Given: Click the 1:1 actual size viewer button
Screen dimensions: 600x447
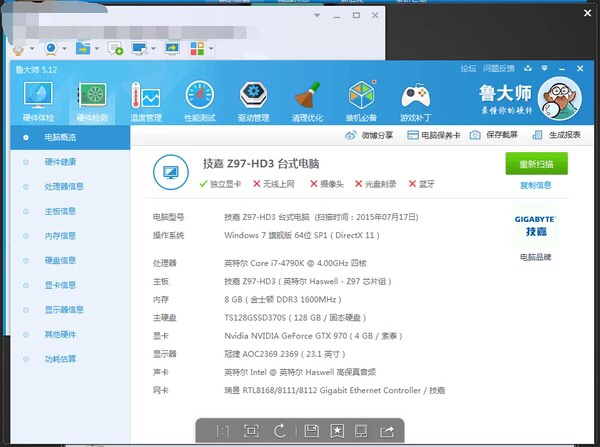Looking at the screenshot, I should (222, 432).
